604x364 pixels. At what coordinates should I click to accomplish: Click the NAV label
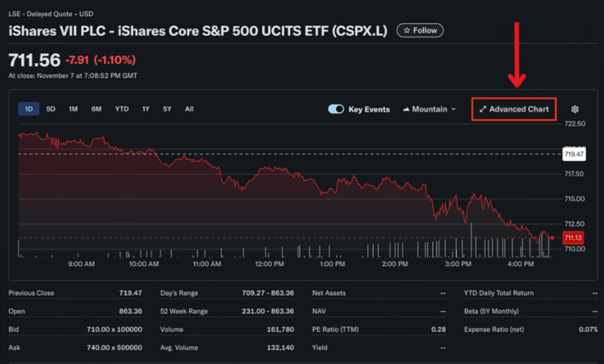coord(319,311)
